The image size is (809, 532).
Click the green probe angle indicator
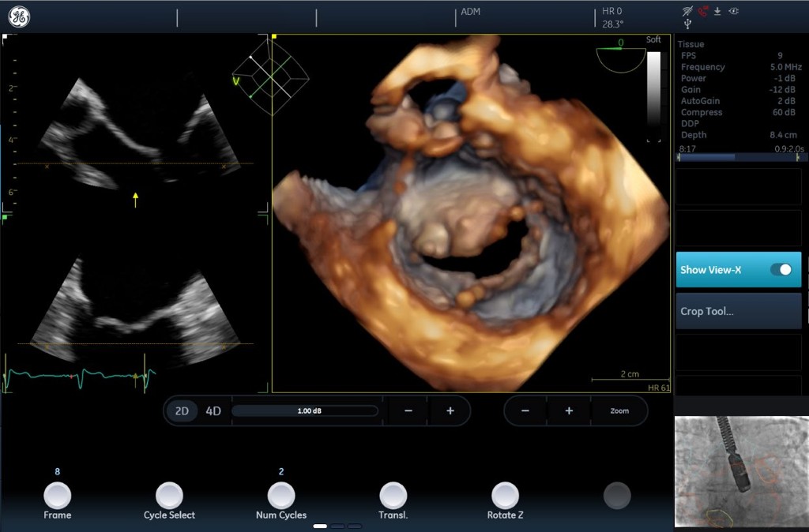click(621, 54)
